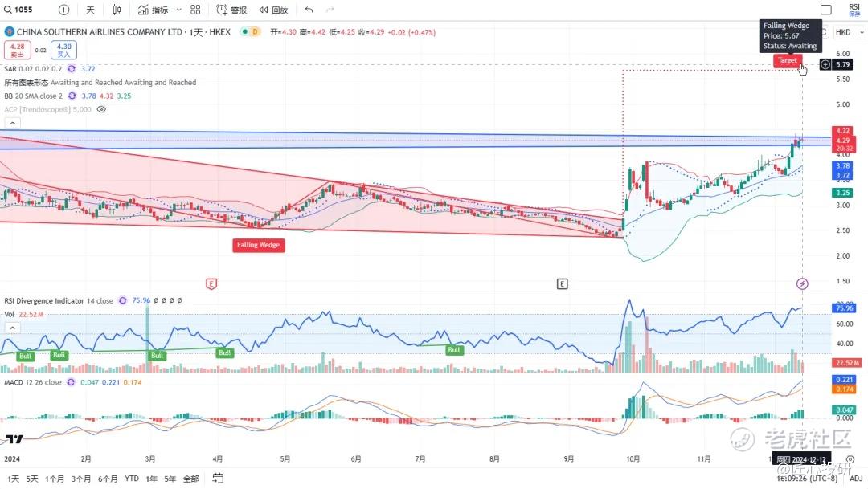Click the China Southern Airlines symbol title
Viewport: 868px width, 489px height.
click(124, 31)
